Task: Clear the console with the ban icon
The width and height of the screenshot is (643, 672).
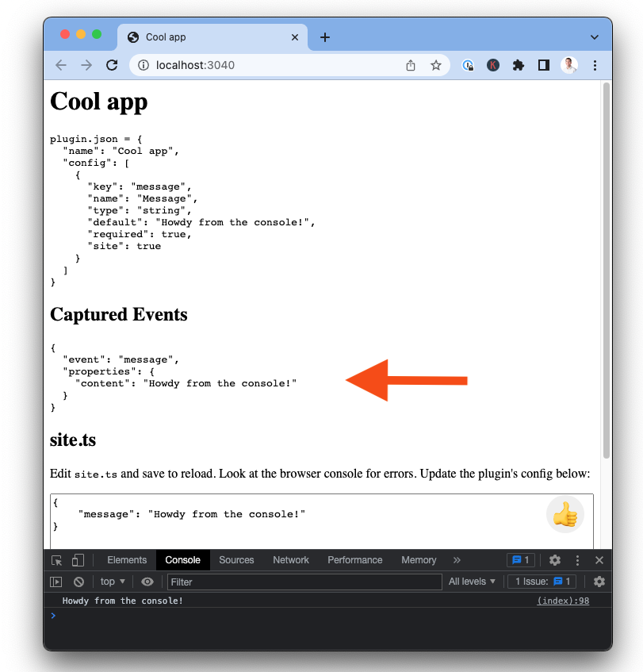Action: tap(78, 582)
